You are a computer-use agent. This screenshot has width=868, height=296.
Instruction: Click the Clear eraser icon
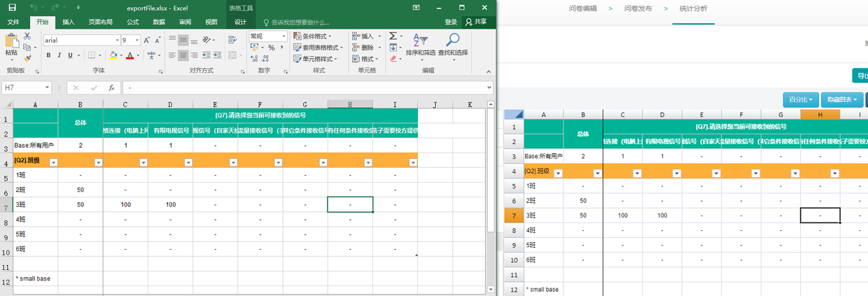pos(392,59)
